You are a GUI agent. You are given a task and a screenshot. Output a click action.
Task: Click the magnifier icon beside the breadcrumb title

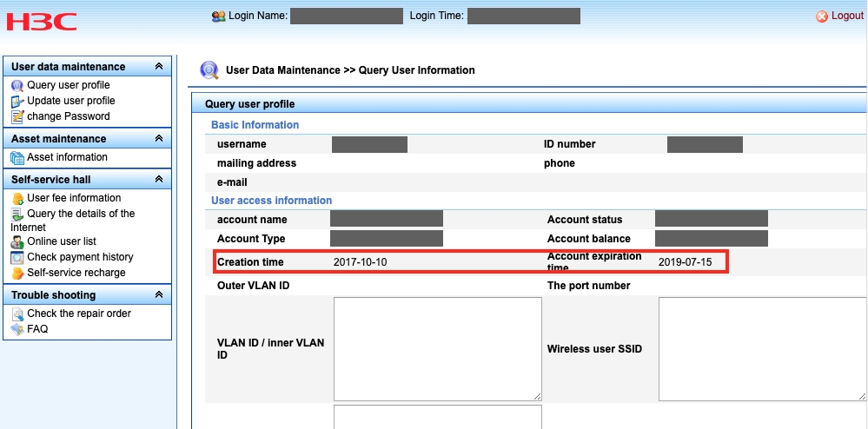[x=209, y=71]
